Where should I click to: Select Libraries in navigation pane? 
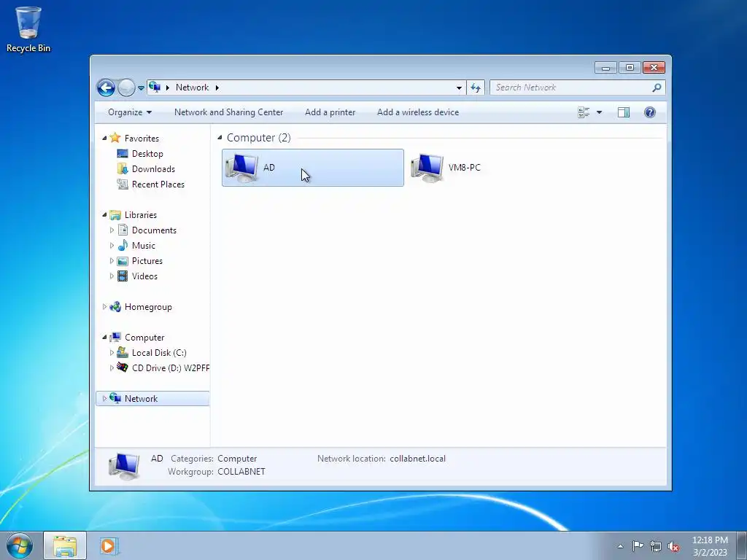coord(141,215)
